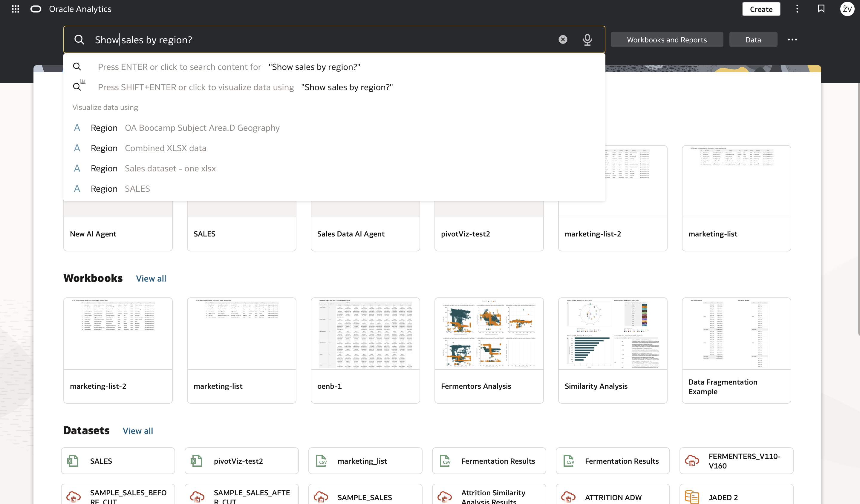Open more search filters ellipsis
Viewport: 860px width, 504px height.
pyautogui.click(x=792, y=39)
